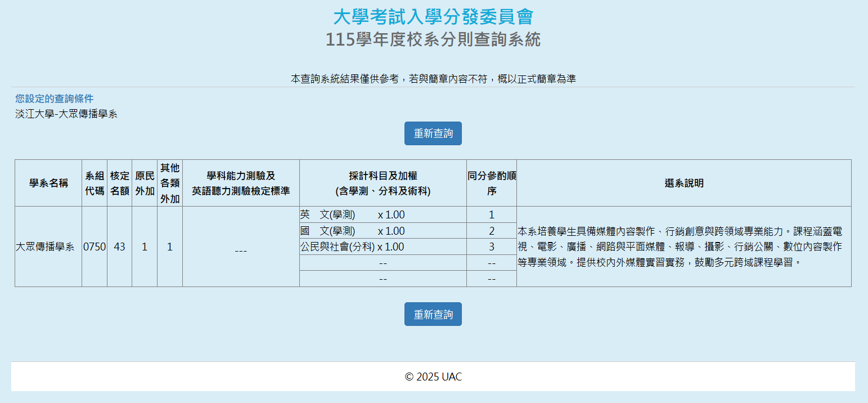Click the 您設定的查詢條件 heading
The height and width of the screenshot is (403, 868).
click(x=55, y=99)
